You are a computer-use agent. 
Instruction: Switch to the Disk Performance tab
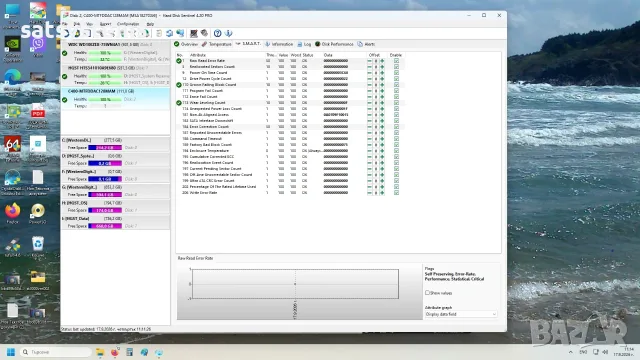pos(334,44)
